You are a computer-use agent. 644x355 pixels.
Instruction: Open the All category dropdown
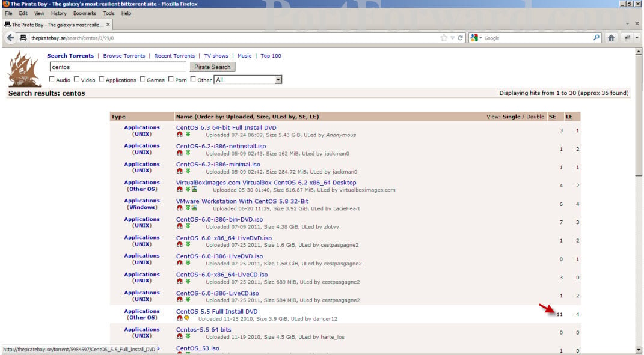[x=248, y=80]
